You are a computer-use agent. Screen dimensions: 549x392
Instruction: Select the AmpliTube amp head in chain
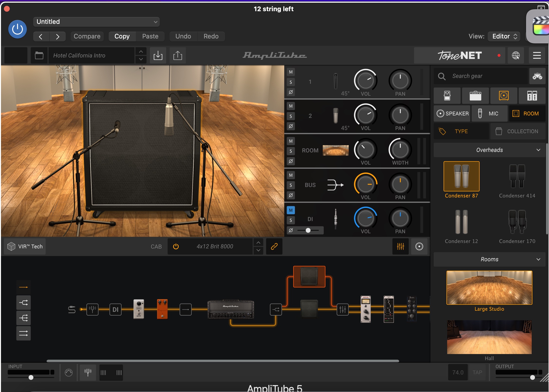(x=231, y=309)
